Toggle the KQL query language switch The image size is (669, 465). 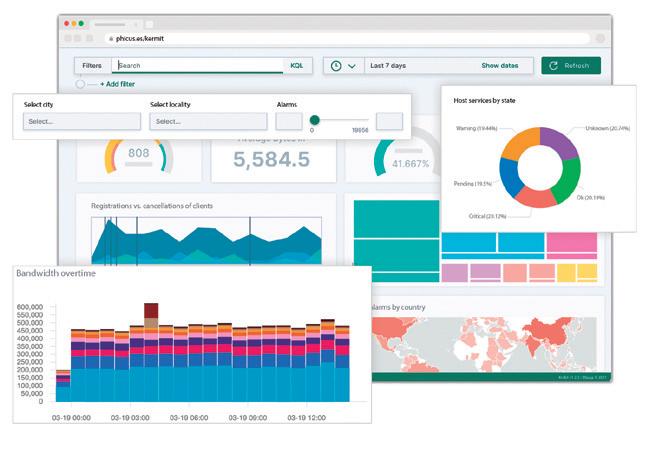pos(297,66)
